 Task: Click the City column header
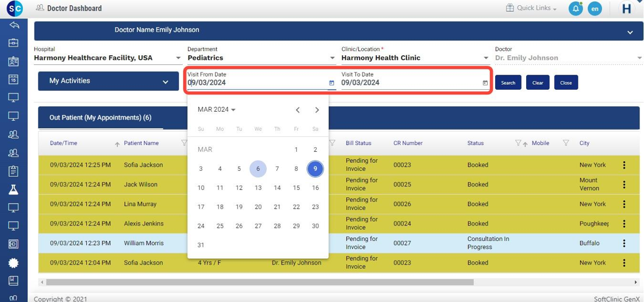[x=584, y=143]
